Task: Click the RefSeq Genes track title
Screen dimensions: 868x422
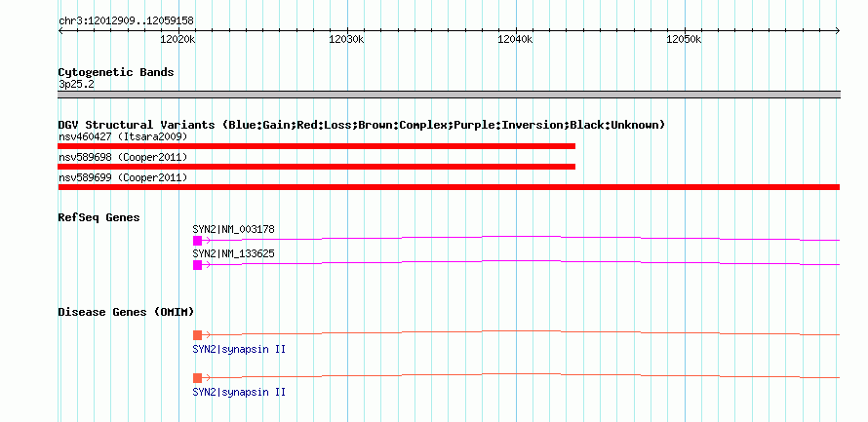Action: pos(99,218)
